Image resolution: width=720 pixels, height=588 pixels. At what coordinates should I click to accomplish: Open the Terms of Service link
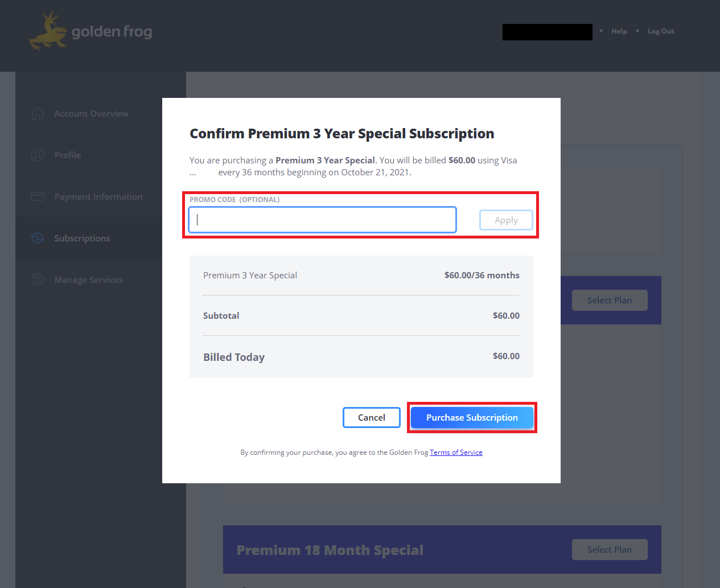pos(456,452)
